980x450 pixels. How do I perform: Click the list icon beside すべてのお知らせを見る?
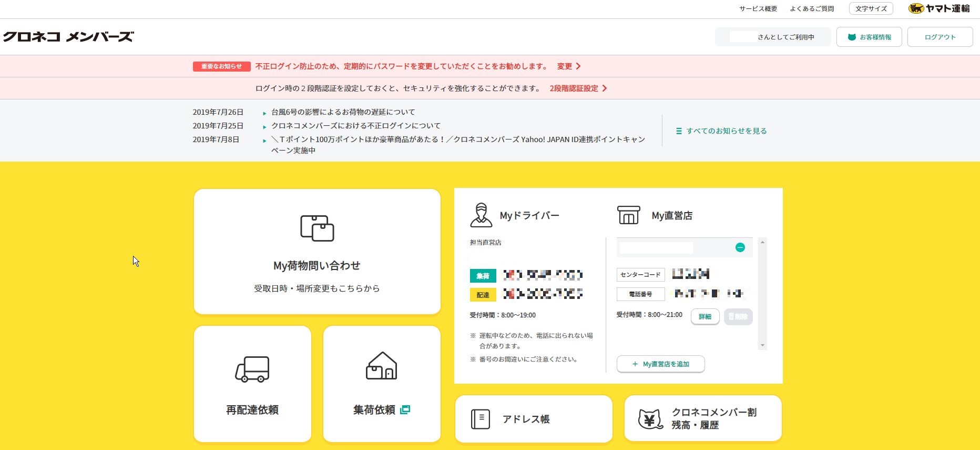(x=679, y=131)
